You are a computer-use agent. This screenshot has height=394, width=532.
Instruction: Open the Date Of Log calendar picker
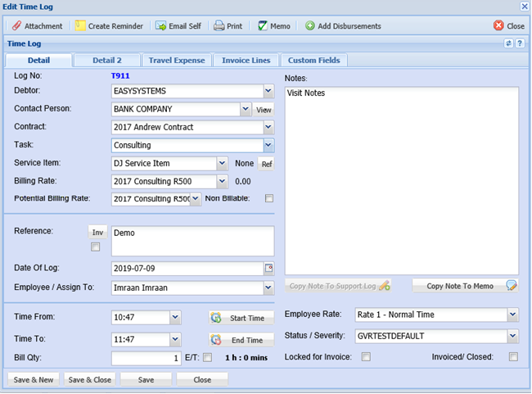tap(268, 268)
